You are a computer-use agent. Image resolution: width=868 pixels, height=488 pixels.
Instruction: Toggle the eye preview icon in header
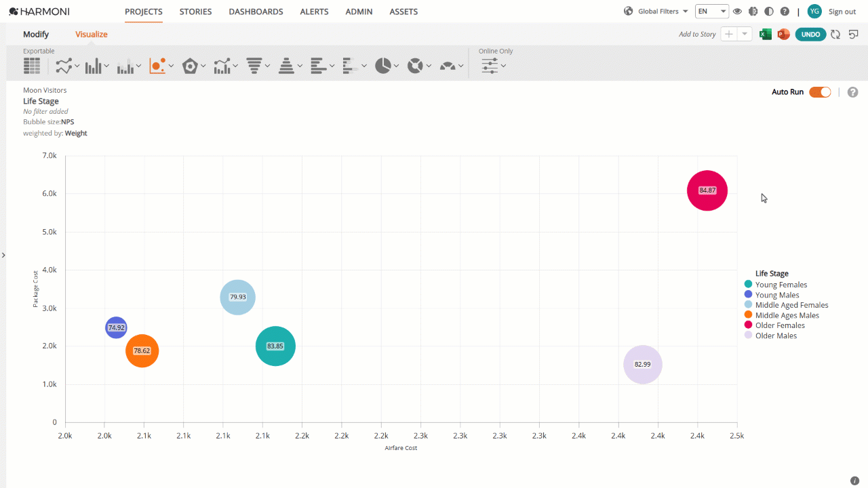coord(737,12)
